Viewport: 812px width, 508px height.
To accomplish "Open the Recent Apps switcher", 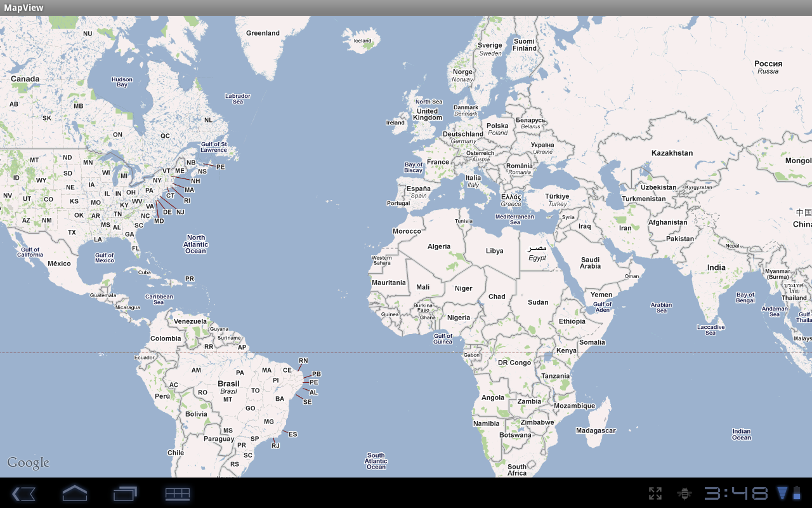I will [x=125, y=493].
